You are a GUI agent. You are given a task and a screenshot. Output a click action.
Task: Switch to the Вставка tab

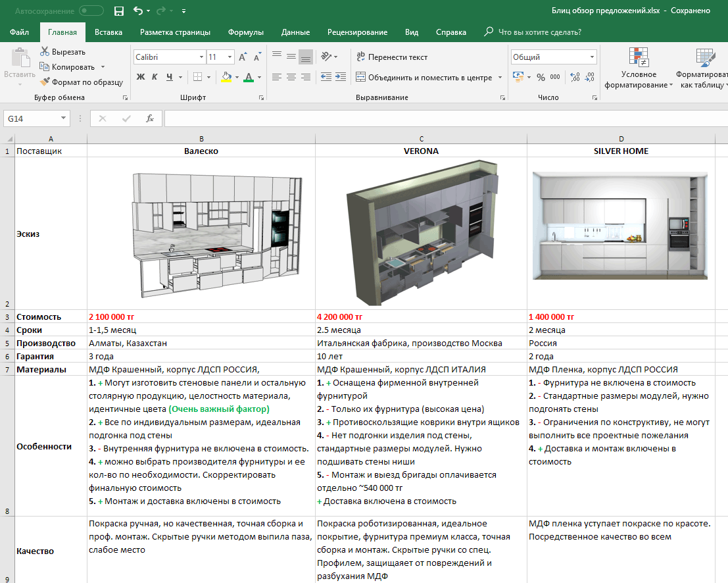pos(108,32)
